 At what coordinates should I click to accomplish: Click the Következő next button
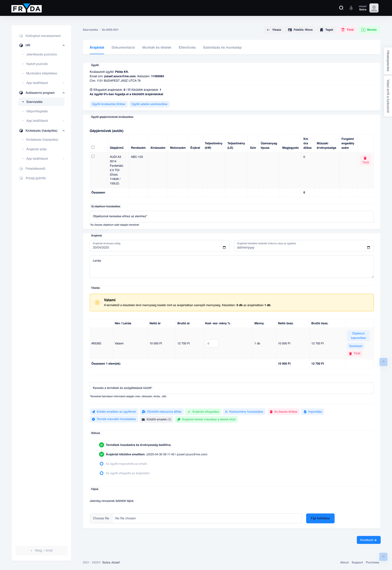368,540
